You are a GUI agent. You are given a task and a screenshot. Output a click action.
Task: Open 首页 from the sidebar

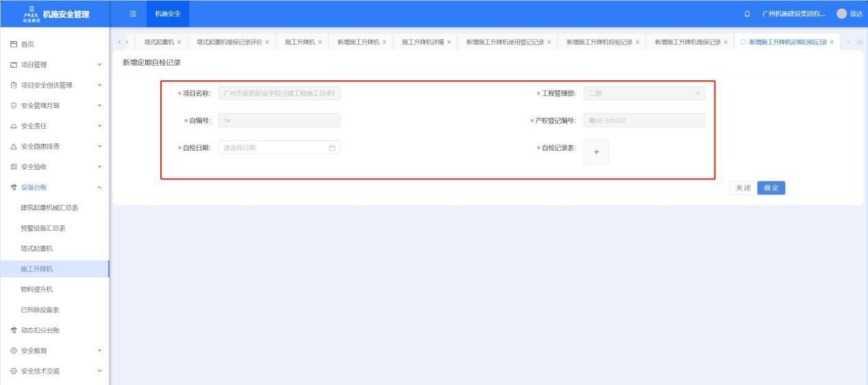[27, 44]
